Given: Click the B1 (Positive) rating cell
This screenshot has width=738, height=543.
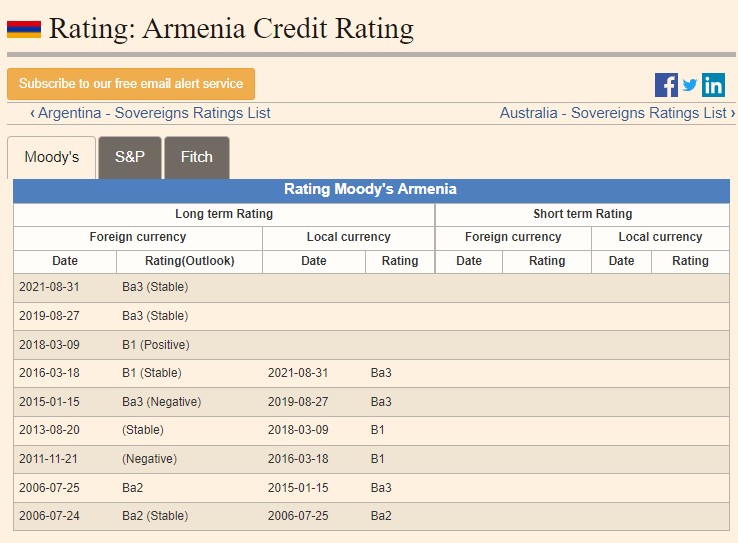Looking at the screenshot, I should click(x=155, y=345).
